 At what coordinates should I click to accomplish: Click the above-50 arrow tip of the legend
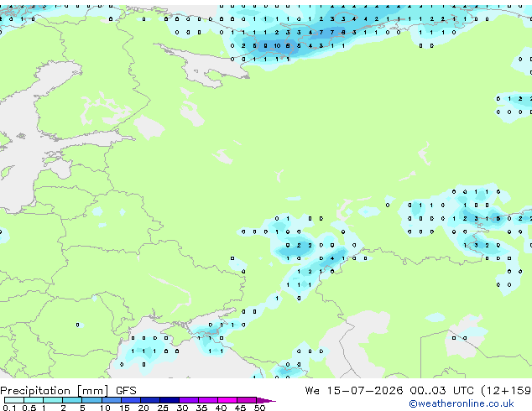(266, 400)
